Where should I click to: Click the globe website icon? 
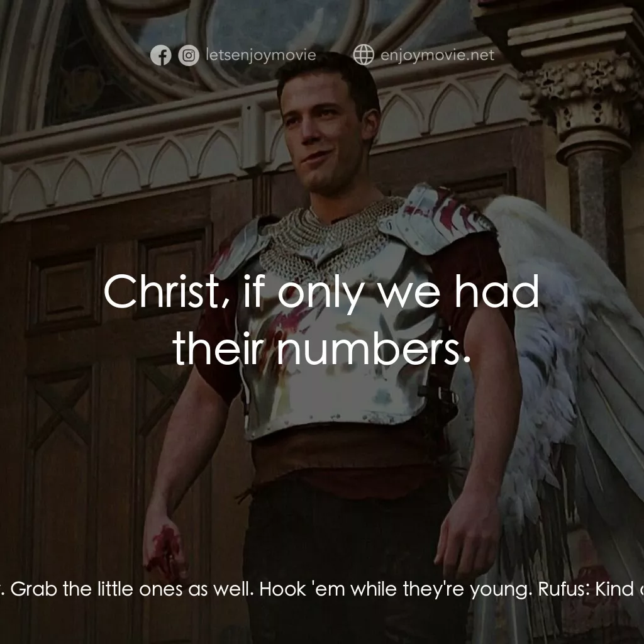(x=364, y=55)
